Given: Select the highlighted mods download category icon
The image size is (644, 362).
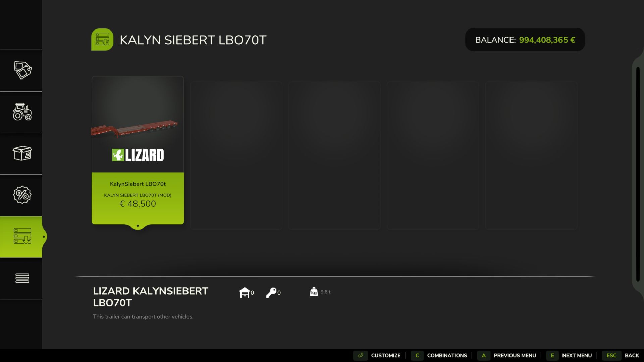Looking at the screenshot, I should coord(22,236).
